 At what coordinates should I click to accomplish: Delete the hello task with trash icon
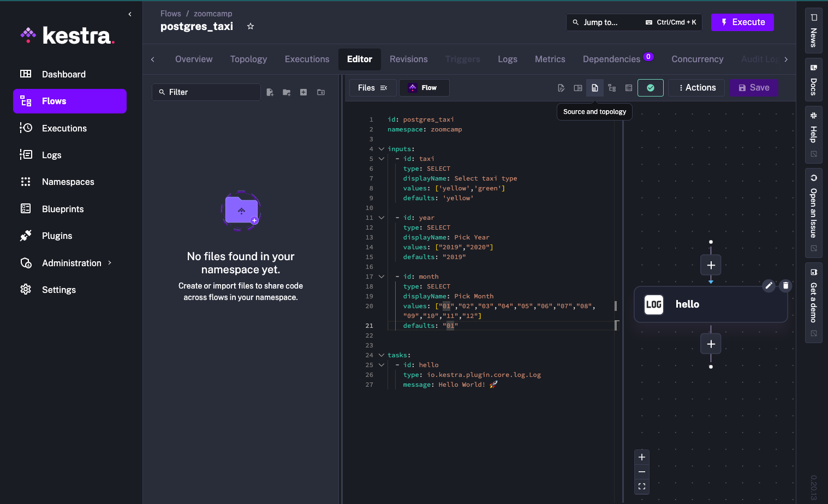coord(785,285)
